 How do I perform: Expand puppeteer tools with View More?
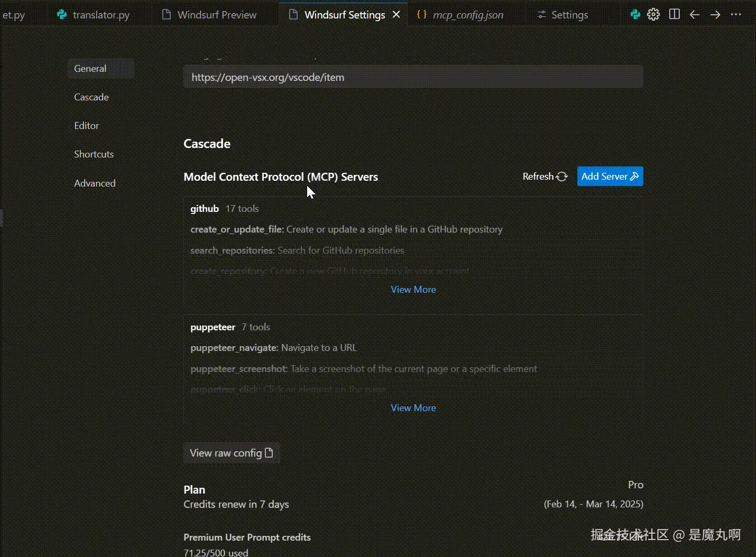coord(413,408)
